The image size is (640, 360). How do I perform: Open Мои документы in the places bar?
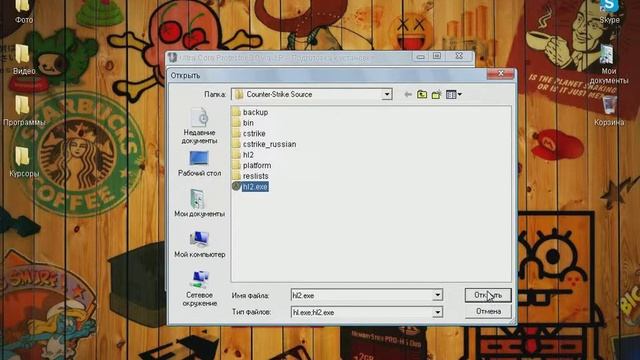(199, 203)
